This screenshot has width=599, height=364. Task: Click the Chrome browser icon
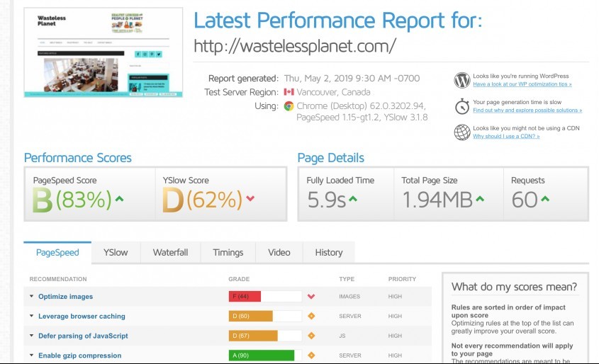tap(289, 106)
